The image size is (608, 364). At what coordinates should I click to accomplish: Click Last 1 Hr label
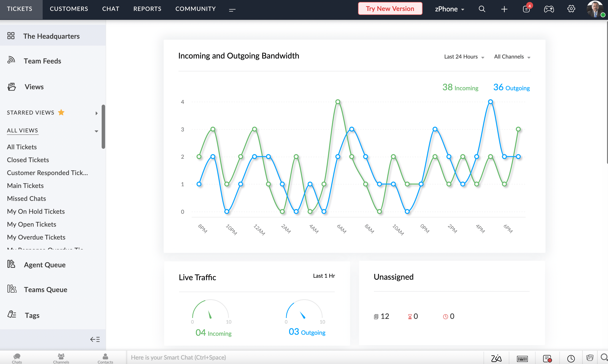(324, 276)
